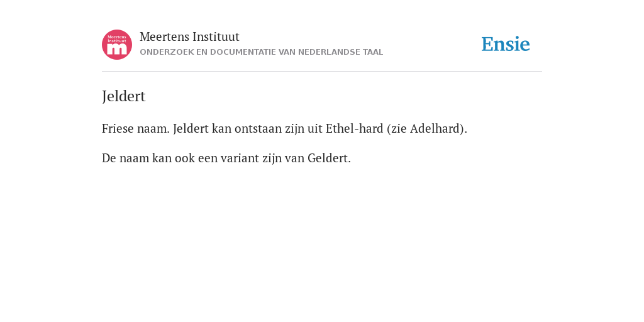The width and height of the screenshot is (644, 322).
Task: Open the Meertens Instituut author name
Action: (189, 36)
